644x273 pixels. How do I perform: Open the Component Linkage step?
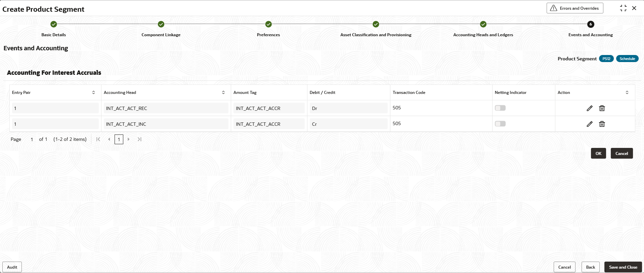[161, 35]
